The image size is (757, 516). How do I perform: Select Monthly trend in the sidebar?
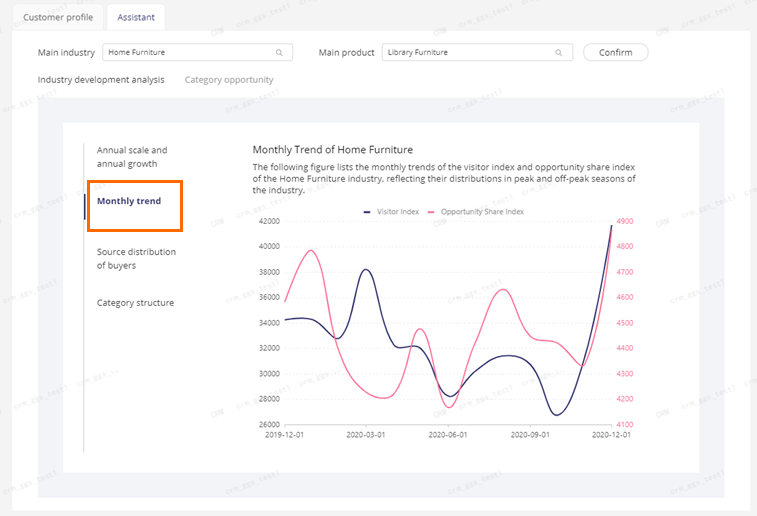(129, 201)
